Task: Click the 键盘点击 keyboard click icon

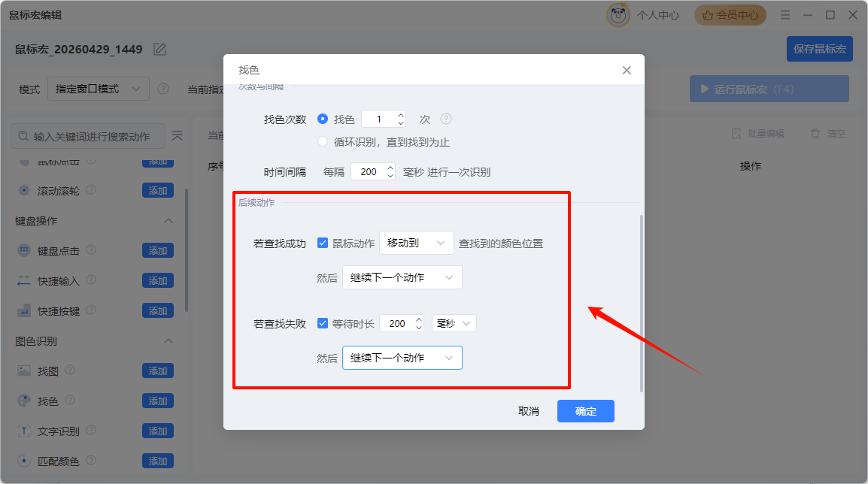Action: click(24, 250)
